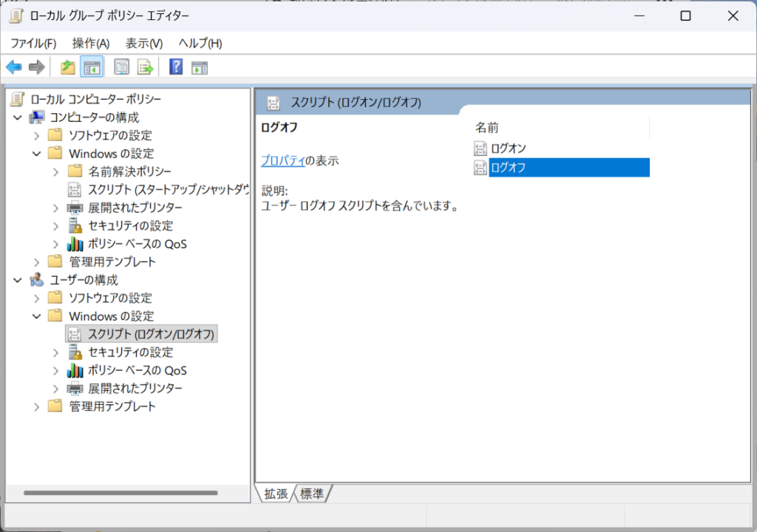
Task: Click the ログオン script icon in list
Action: pos(481,149)
